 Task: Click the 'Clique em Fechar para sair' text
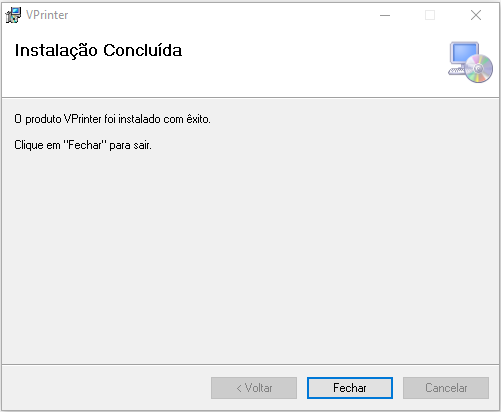83,145
